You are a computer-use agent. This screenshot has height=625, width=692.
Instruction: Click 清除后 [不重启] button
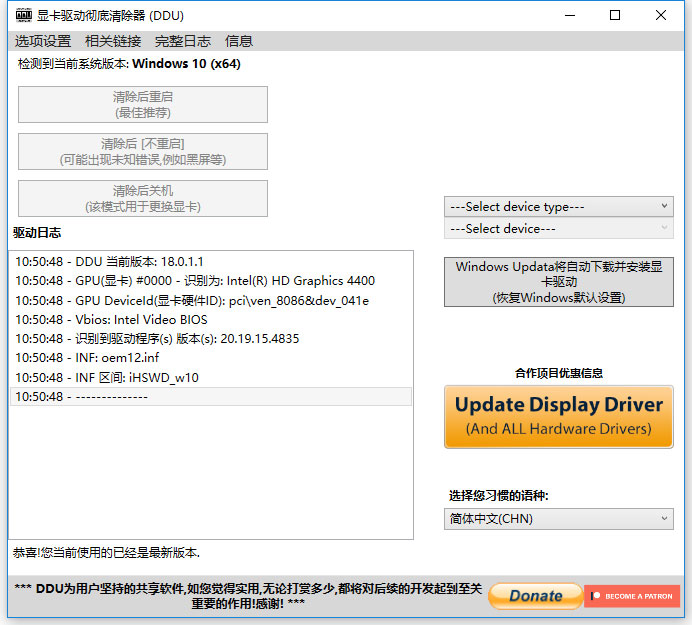[143, 151]
